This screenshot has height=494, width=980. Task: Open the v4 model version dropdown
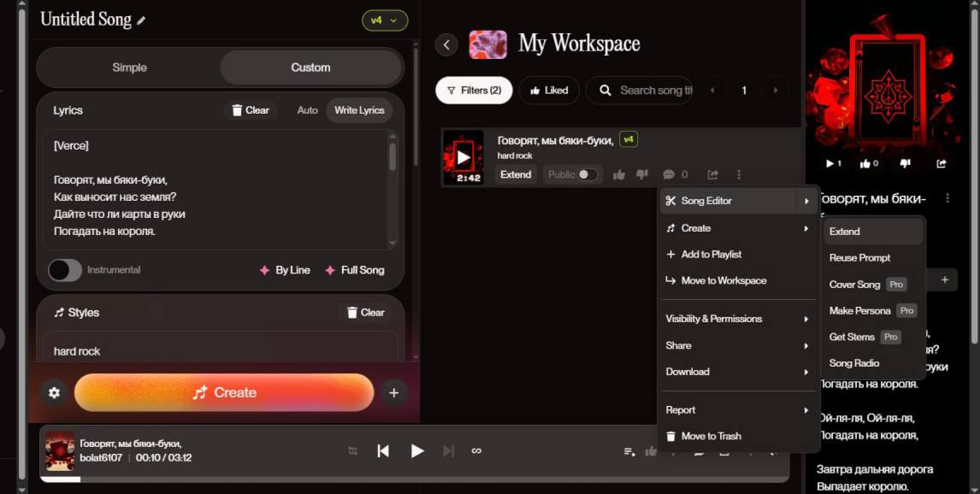click(x=384, y=21)
